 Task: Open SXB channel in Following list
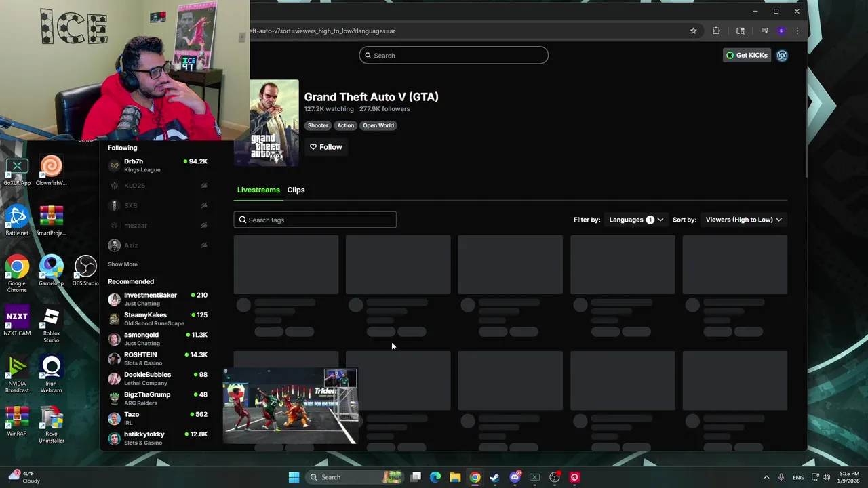point(157,205)
